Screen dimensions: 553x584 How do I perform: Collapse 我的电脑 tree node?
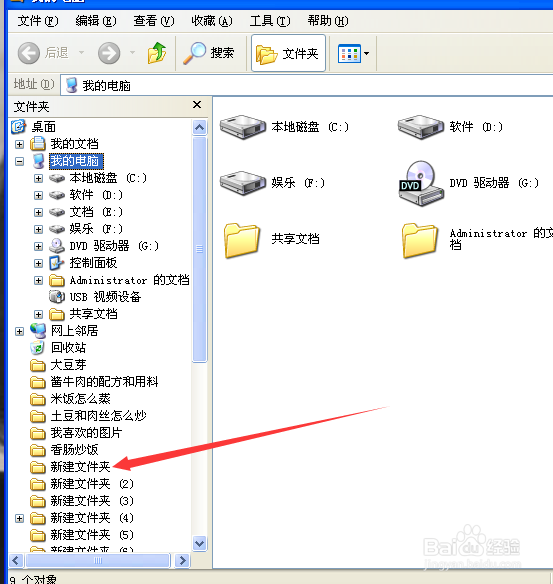point(19,161)
